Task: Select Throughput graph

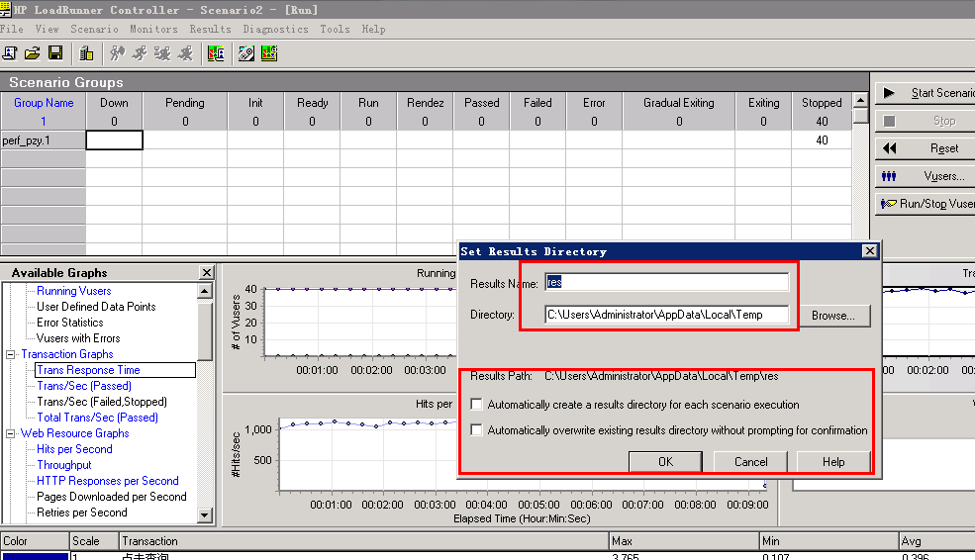Action: 64,465
